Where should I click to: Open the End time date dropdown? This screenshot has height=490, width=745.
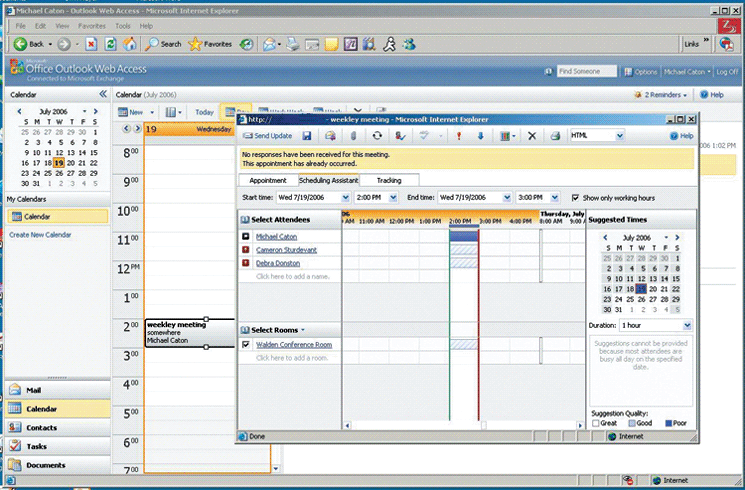pyautogui.click(x=507, y=198)
